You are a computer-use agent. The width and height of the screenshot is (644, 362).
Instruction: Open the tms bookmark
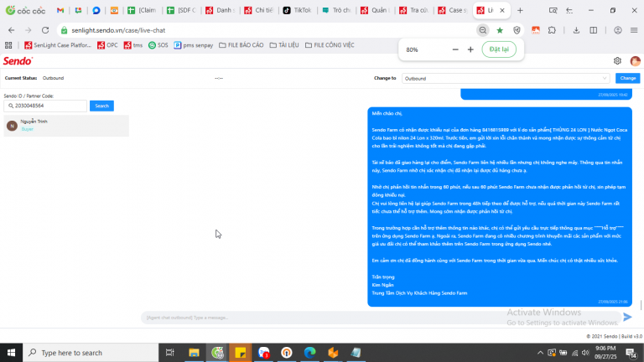(x=133, y=45)
